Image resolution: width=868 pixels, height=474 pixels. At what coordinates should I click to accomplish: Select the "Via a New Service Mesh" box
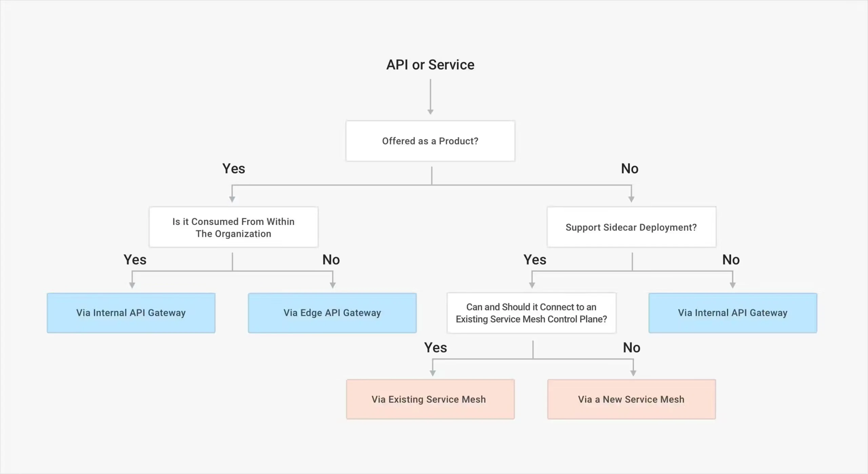(x=631, y=399)
